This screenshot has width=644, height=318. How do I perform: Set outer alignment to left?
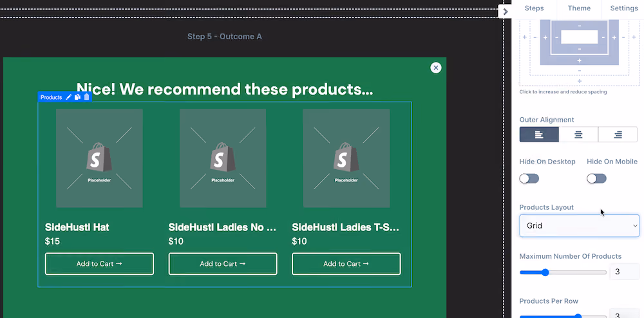(x=539, y=135)
